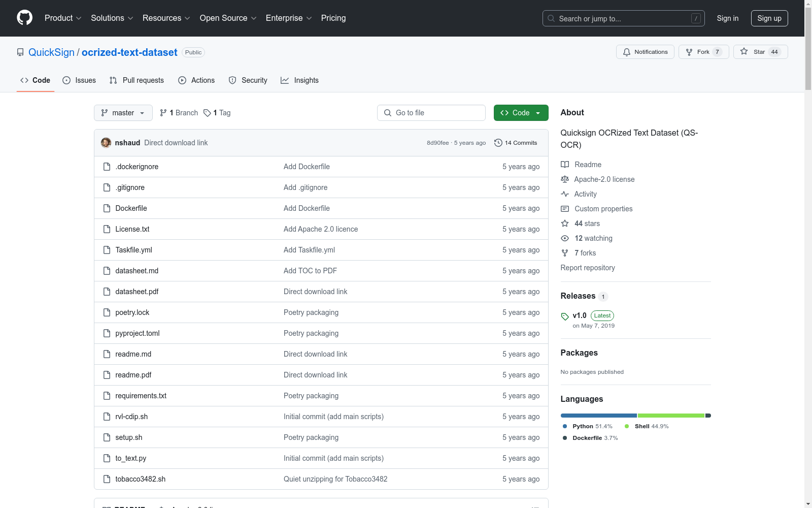Click the file icon for poetry.lock
The image size is (812, 508).
(x=107, y=312)
